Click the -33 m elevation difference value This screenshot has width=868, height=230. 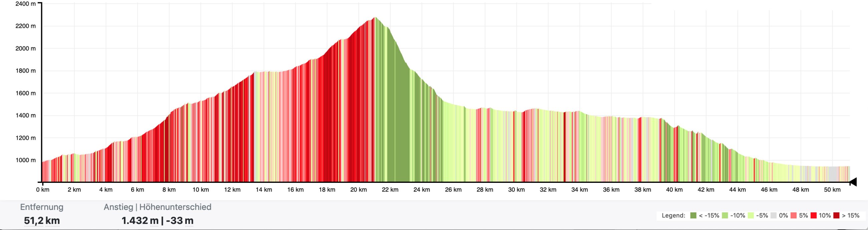pyautogui.click(x=180, y=221)
